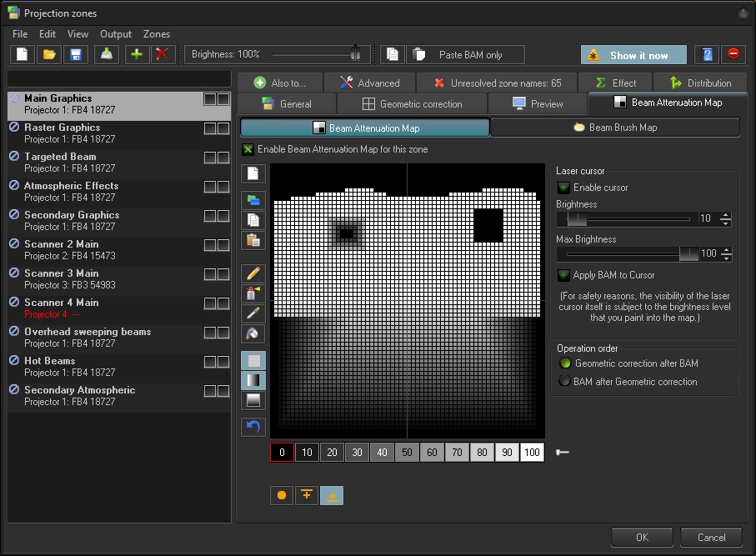Open the Beam Brush Map sub-tab
756x556 pixels.
[x=614, y=128]
